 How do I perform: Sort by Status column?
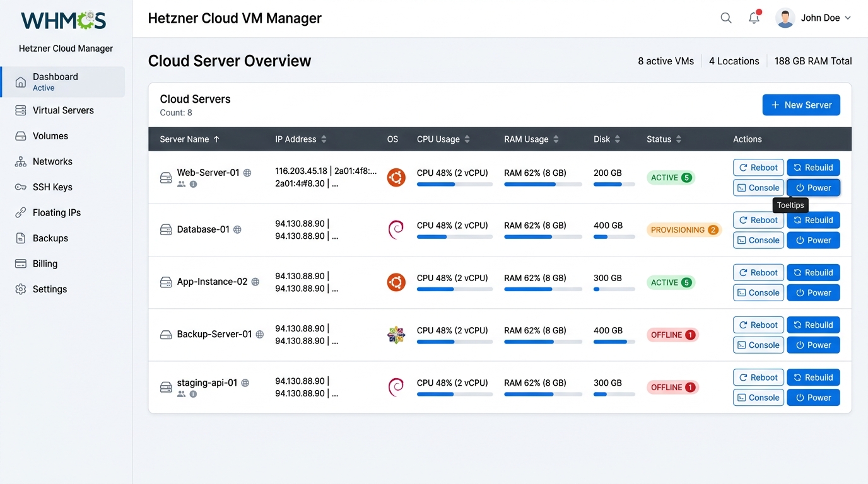point(678,139)
